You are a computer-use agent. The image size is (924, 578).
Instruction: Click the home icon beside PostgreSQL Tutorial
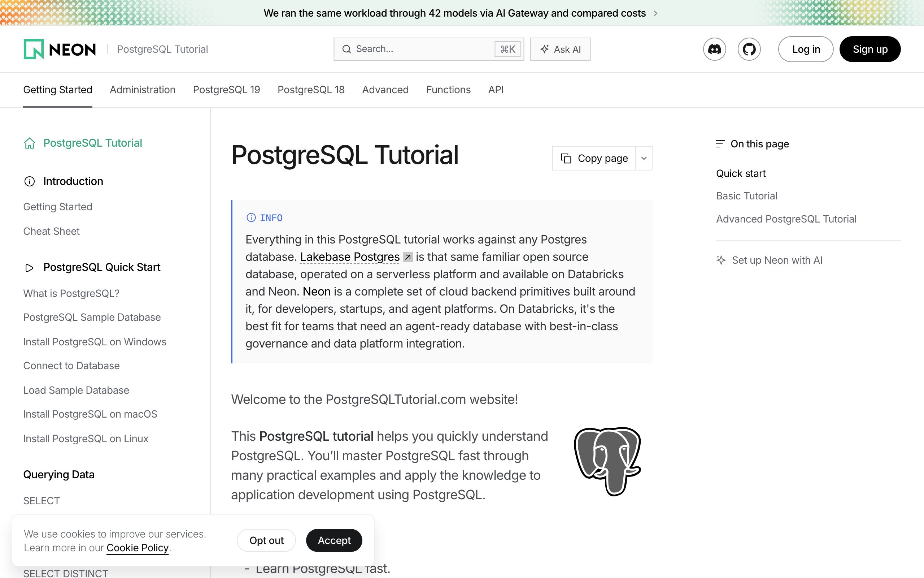(x=29, y=143)
